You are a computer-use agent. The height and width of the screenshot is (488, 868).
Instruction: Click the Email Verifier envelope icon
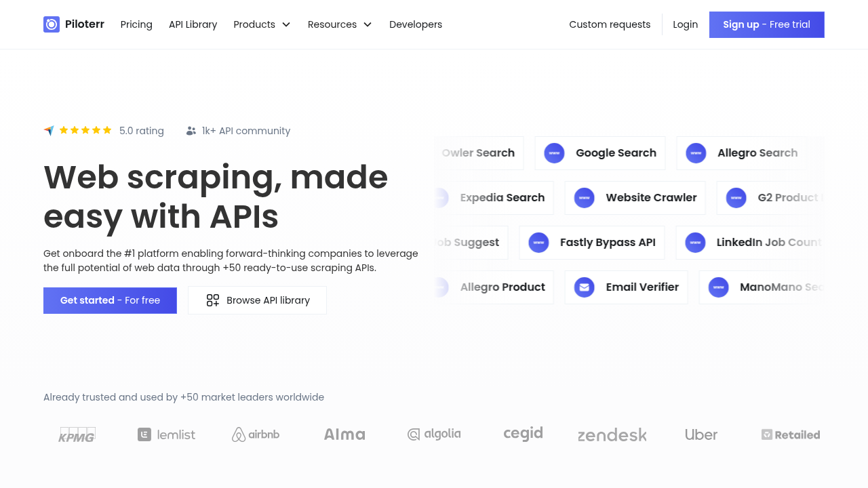click(x=584, y=287)
